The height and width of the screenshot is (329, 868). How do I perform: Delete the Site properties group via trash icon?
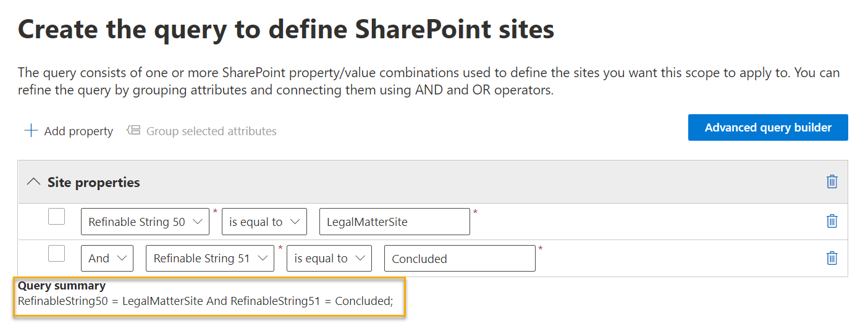832,181
